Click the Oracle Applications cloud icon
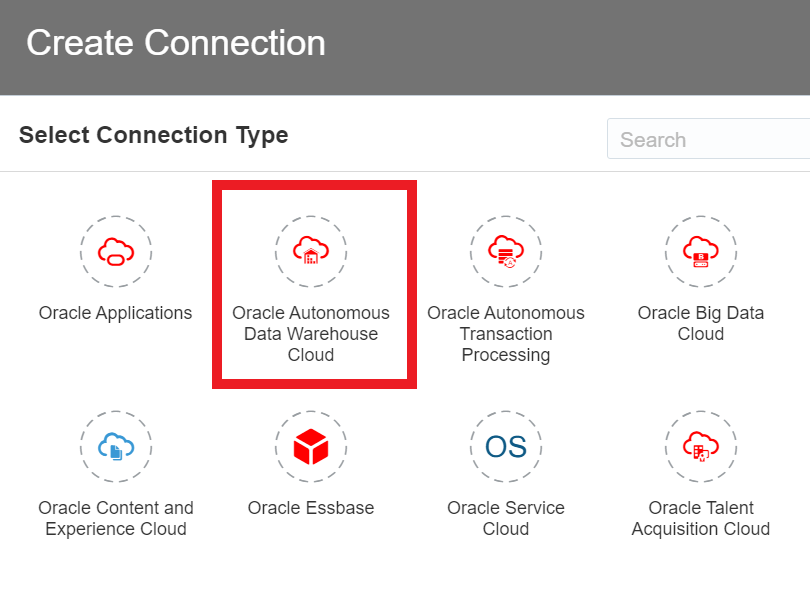 (116, 250)
